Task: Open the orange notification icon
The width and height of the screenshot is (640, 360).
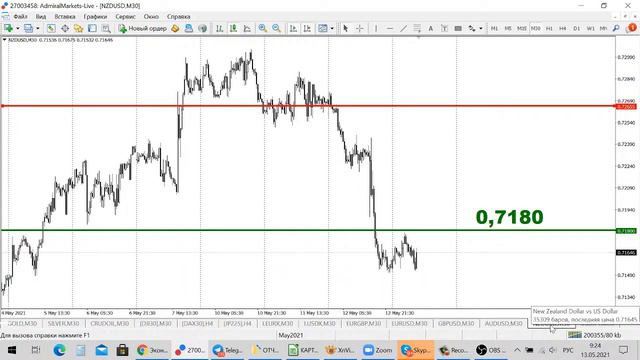Action: (632, 28)
